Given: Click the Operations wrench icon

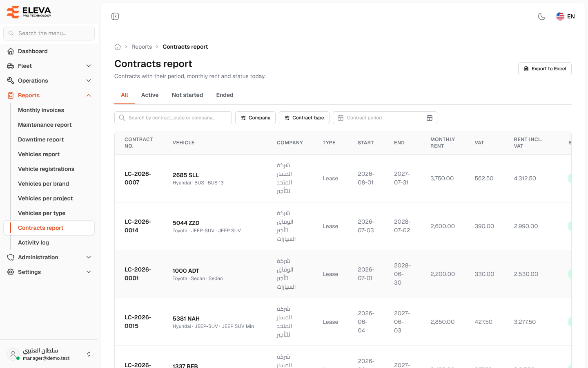Looking at the screenshot, I should 11,81.
